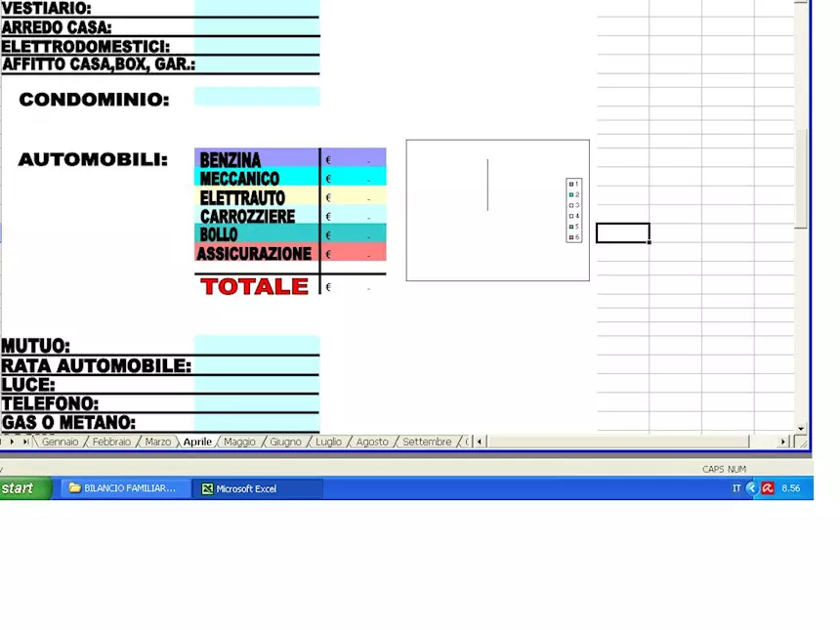The width and height of the screenshot is (840, 630).
Task: Activate Microsoft Excel taskbar button
Action: coord(258,488)
